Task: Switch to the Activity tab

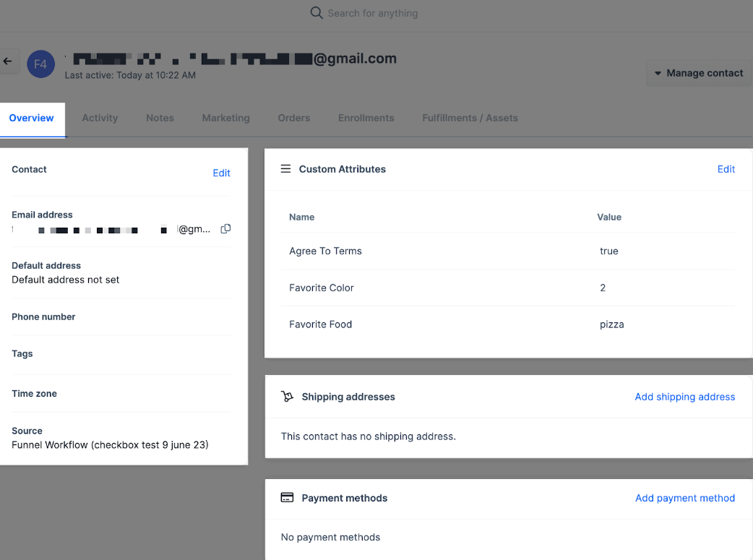Action: click(x=100, y=119)
